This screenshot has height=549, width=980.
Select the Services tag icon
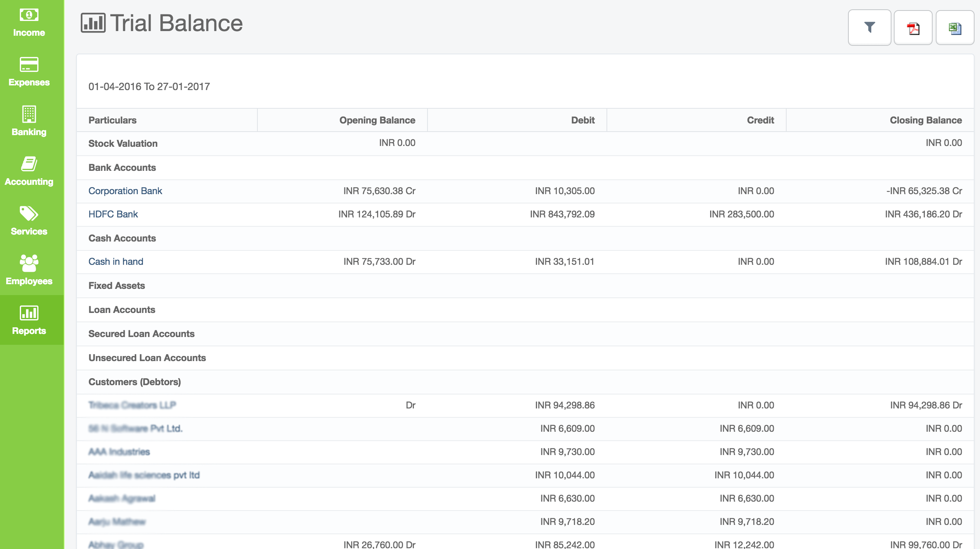coord(29,214)
